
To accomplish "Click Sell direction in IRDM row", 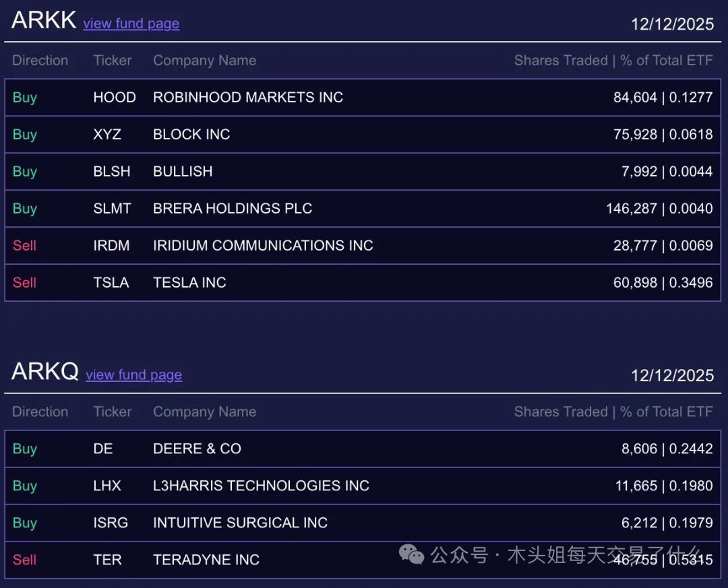I will click(x=25, y=245).
